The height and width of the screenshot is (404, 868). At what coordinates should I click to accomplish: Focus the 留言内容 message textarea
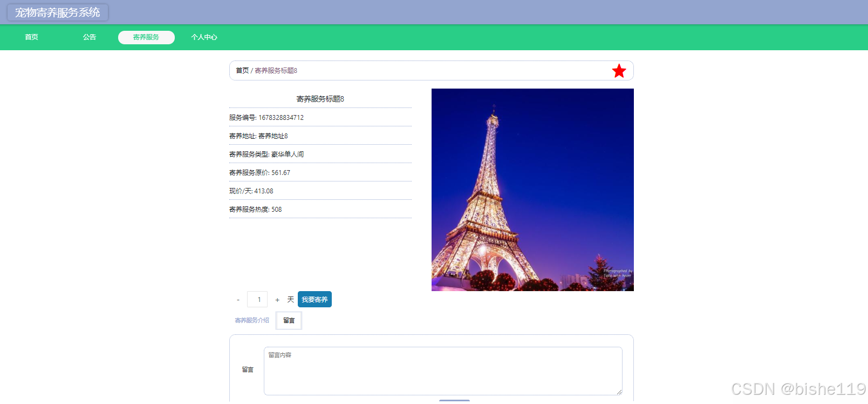443,371
